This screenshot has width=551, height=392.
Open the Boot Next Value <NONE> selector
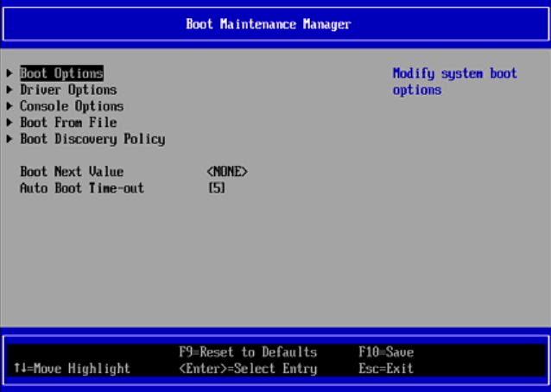point(227,172)
